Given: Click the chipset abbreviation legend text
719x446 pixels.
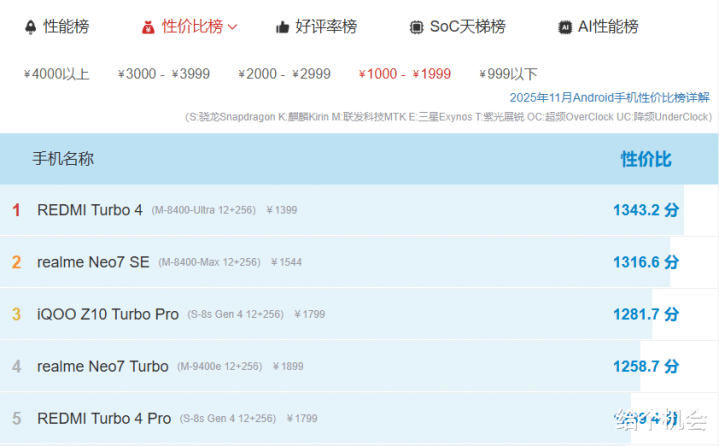Looking at the screenshot, I should click(448, 117).
